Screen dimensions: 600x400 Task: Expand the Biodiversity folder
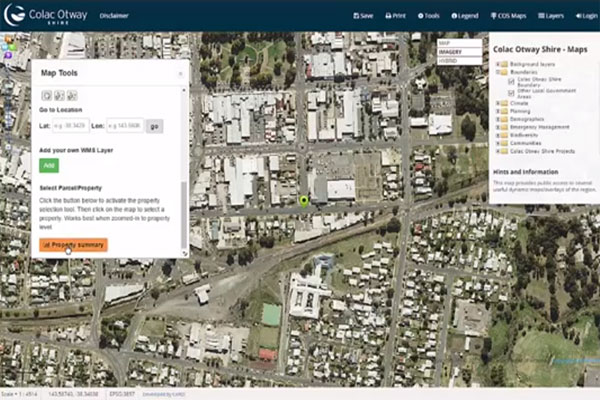(498, 135)
